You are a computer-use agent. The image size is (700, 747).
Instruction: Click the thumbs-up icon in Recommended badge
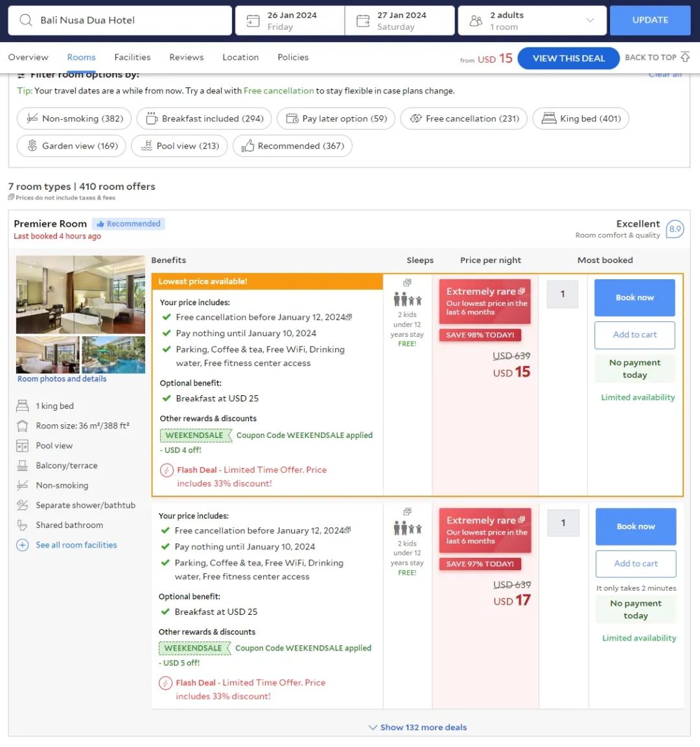point(100,224)
